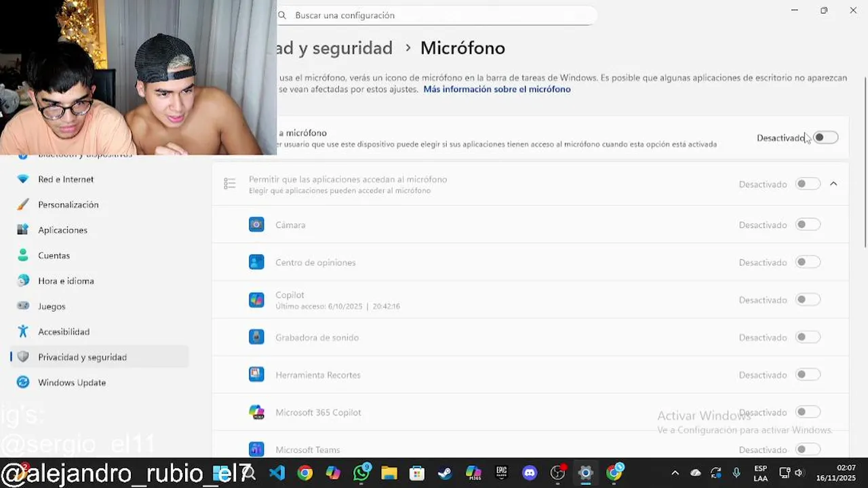This screenshot has height=488, width=868.
Task: Click the ESP LAA language indicator
Action: 761,473
